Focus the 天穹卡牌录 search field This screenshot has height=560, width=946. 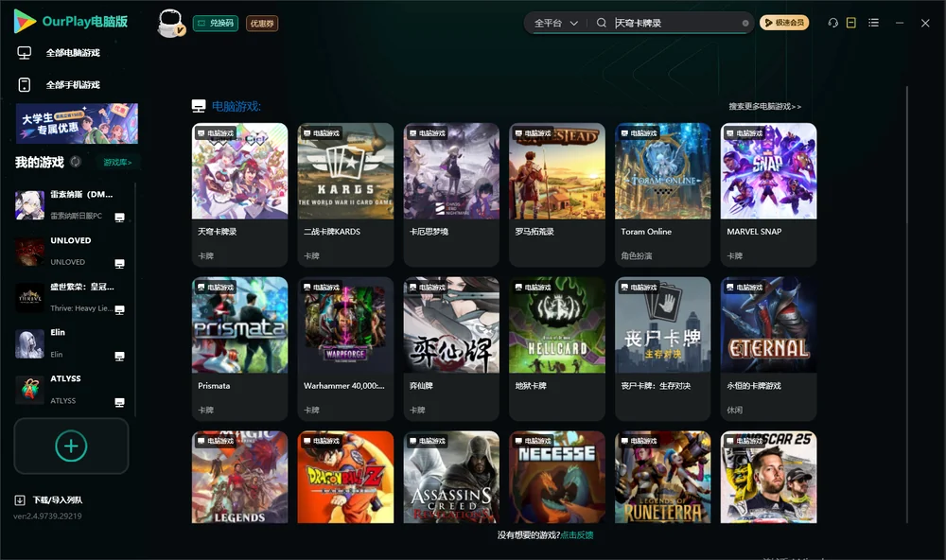[675, 23]
